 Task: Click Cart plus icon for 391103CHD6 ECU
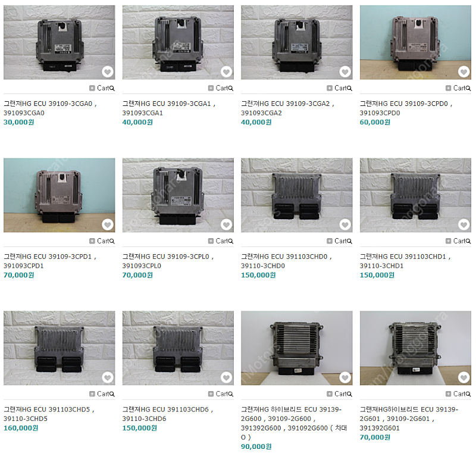coord(211,394)
